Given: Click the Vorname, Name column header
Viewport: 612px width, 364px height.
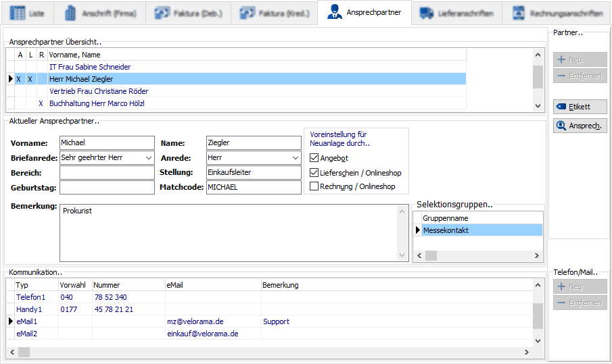Looking at the screenshot, I should click(257, 55).
